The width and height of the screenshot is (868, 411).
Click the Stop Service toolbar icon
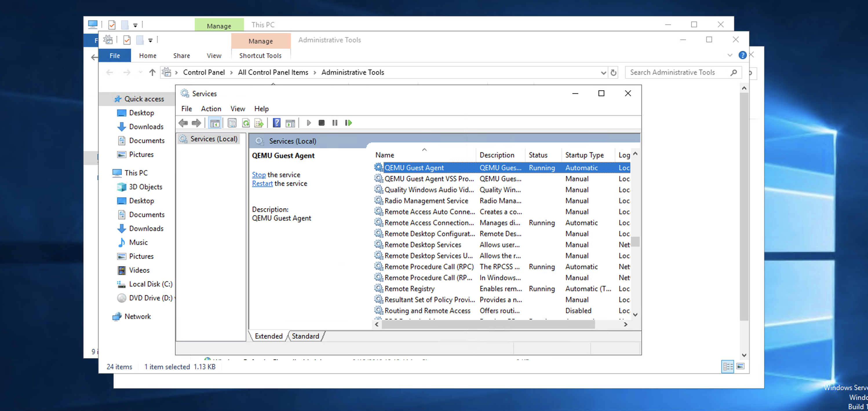pos(322,123)
